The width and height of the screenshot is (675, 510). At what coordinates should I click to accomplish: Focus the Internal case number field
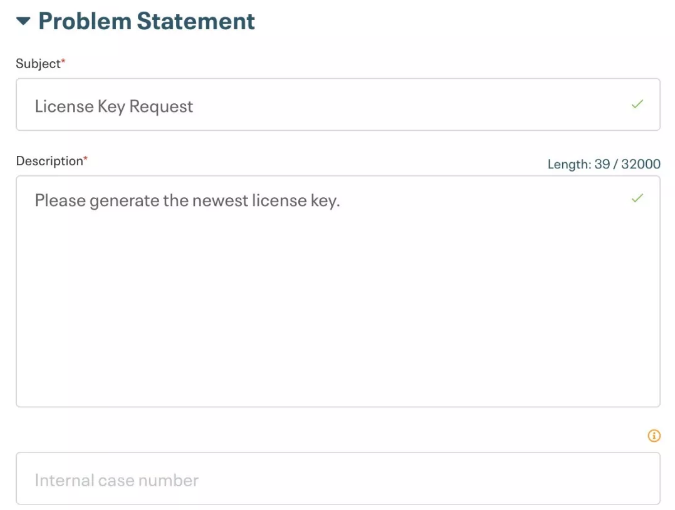click(x=338, y=478)
